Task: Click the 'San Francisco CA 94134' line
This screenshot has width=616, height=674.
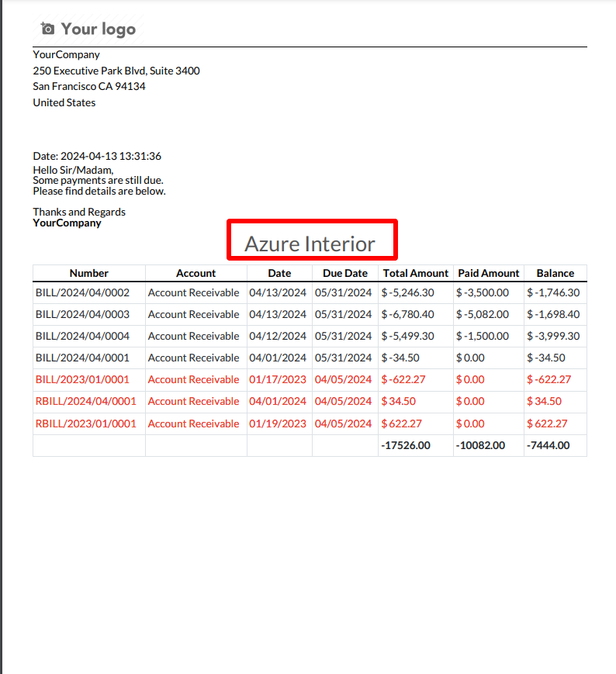Action: pos(89,86)
